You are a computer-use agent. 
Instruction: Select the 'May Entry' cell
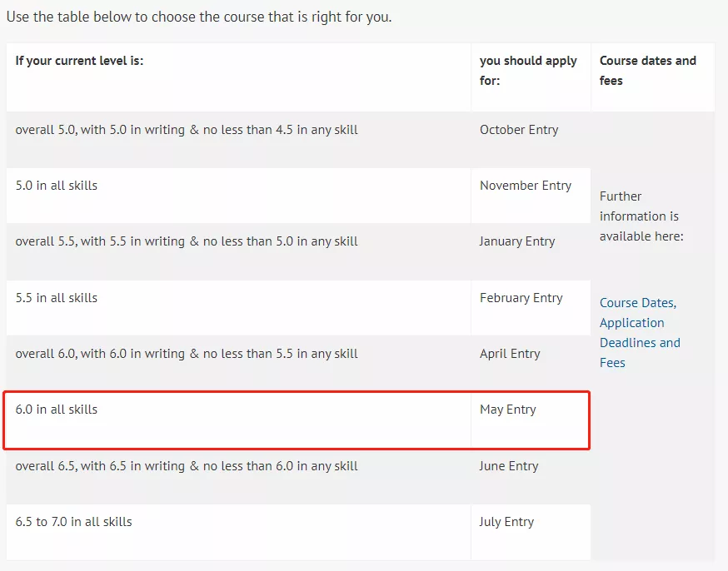(531, 420)
